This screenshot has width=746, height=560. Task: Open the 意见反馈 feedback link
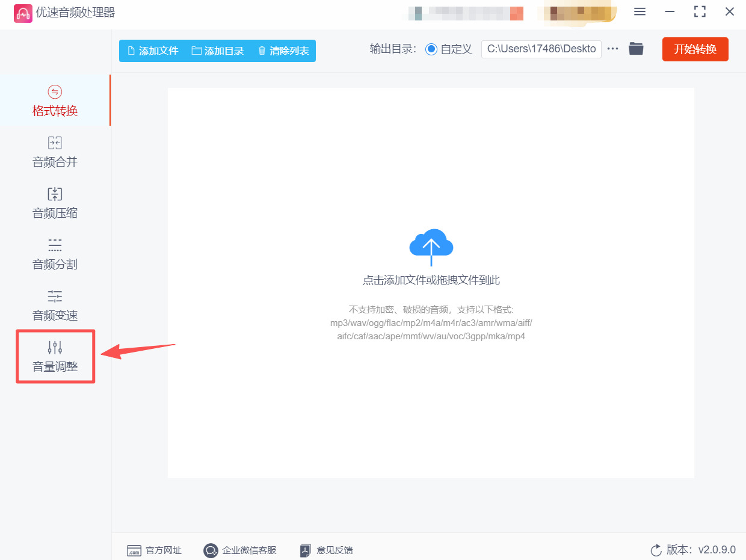click(327, 550)
